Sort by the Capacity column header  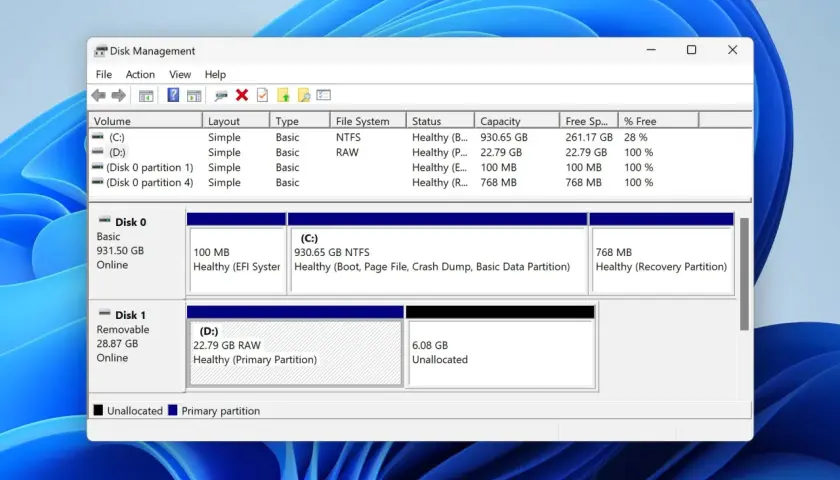click(x=517, y=121)
